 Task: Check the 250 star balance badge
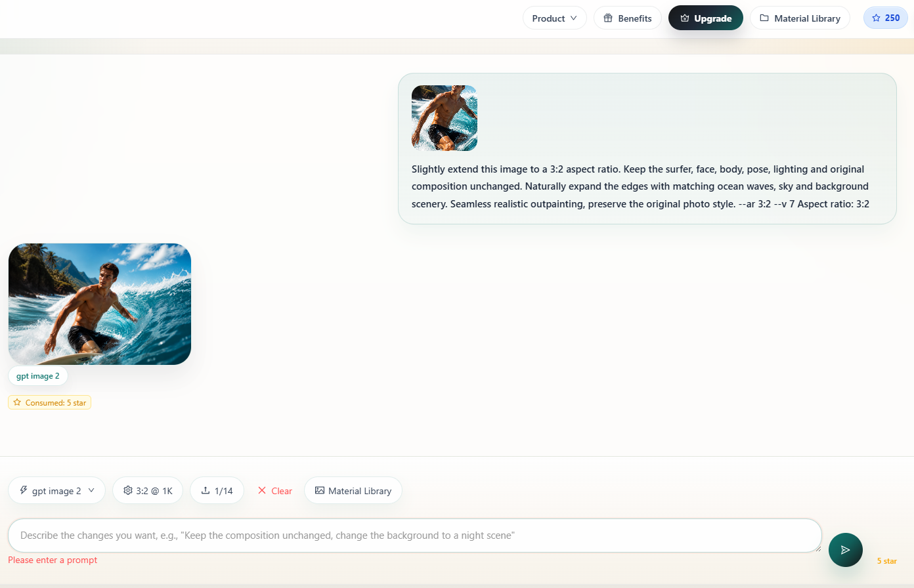(x=886, y=18)
